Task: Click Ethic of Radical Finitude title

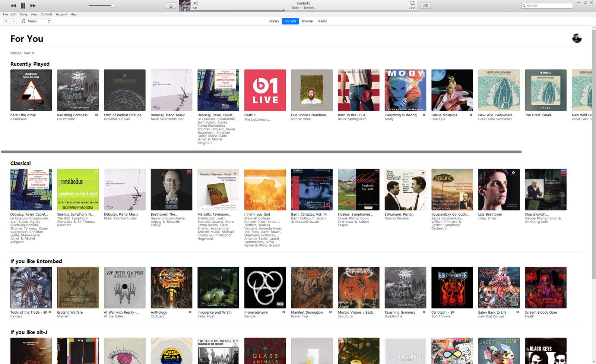Action: [x=123, y=115]
